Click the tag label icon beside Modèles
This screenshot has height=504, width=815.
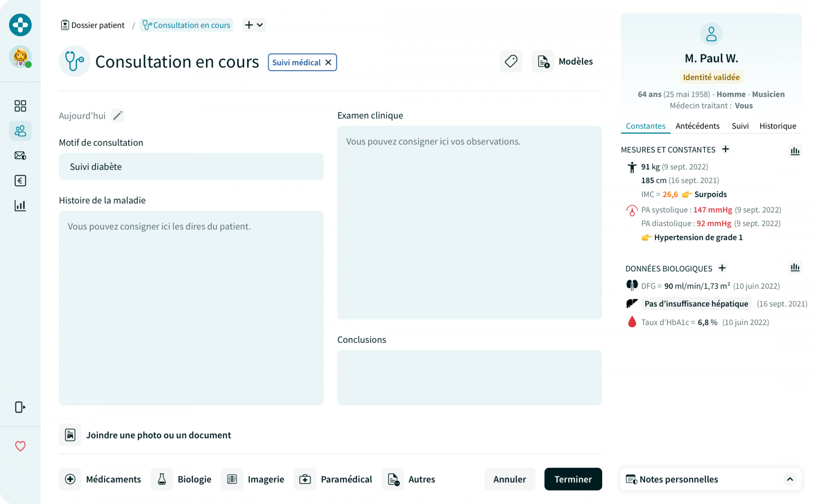511,61
